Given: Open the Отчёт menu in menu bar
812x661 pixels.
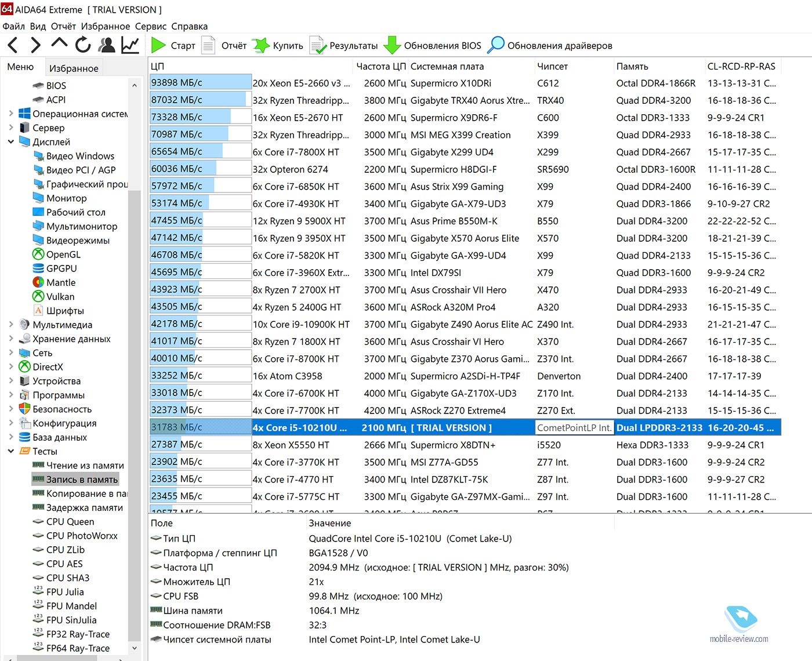Looking at the screenshot, I should (x=63, y=26).
